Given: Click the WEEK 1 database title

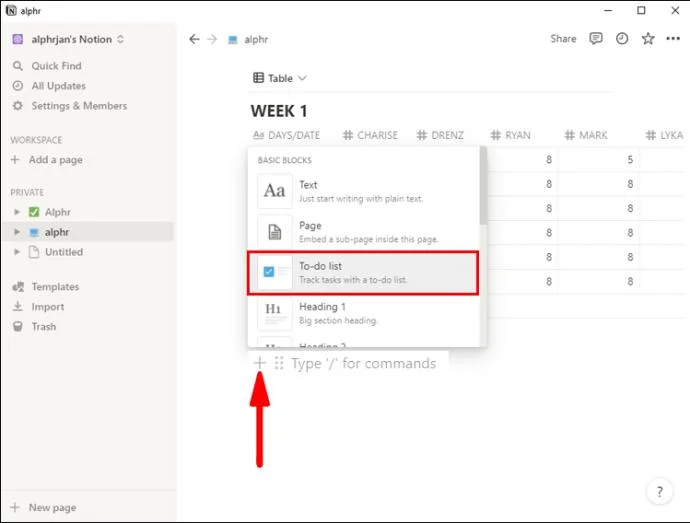Looking at the screenshot, I should pos(279,111).
